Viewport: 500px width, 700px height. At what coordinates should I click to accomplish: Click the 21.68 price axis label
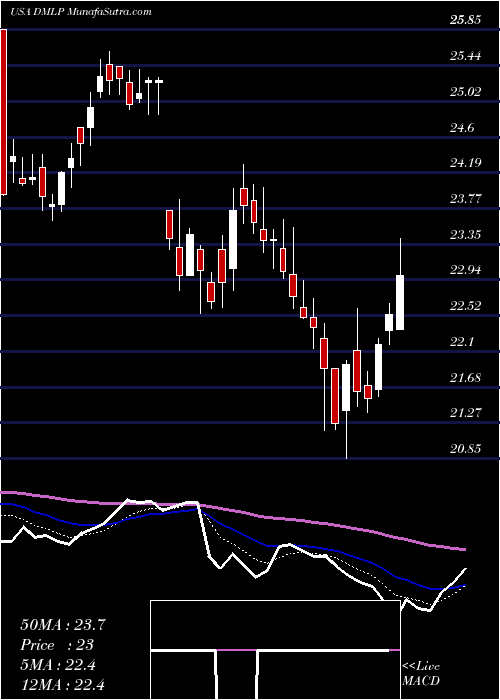[x=466, y=377]
